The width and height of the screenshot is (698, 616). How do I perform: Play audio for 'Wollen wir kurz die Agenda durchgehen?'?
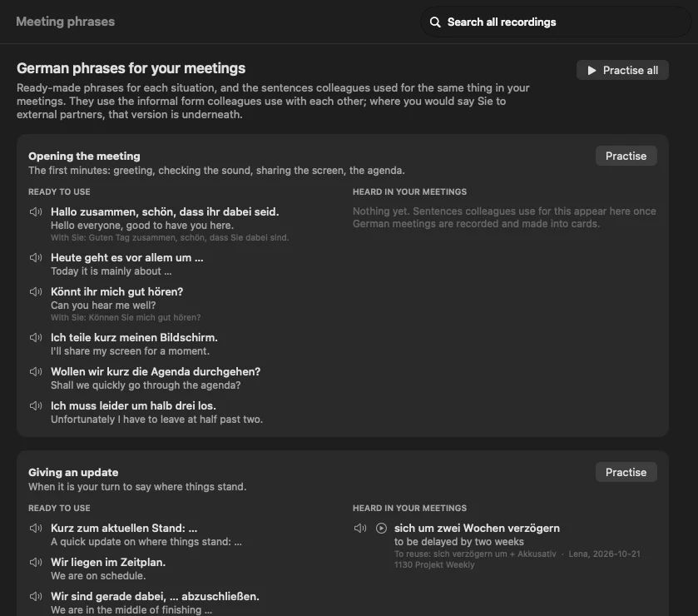36,371
